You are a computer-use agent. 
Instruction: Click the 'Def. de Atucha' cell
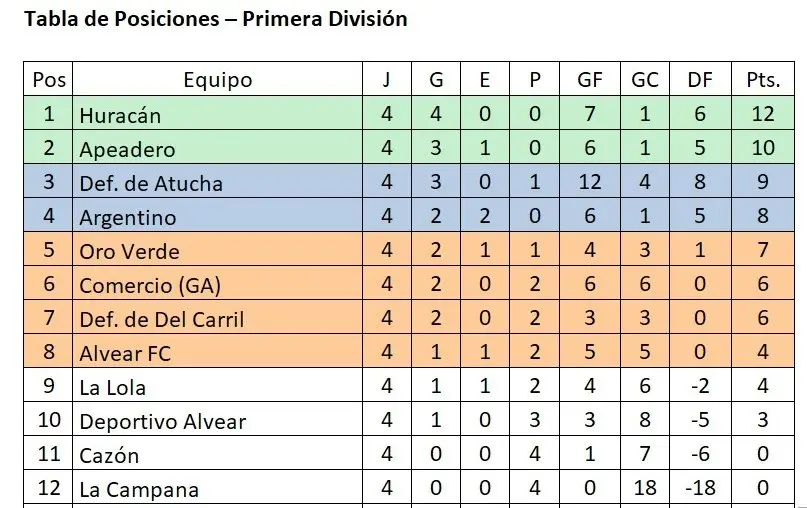[x=151, y=183]
